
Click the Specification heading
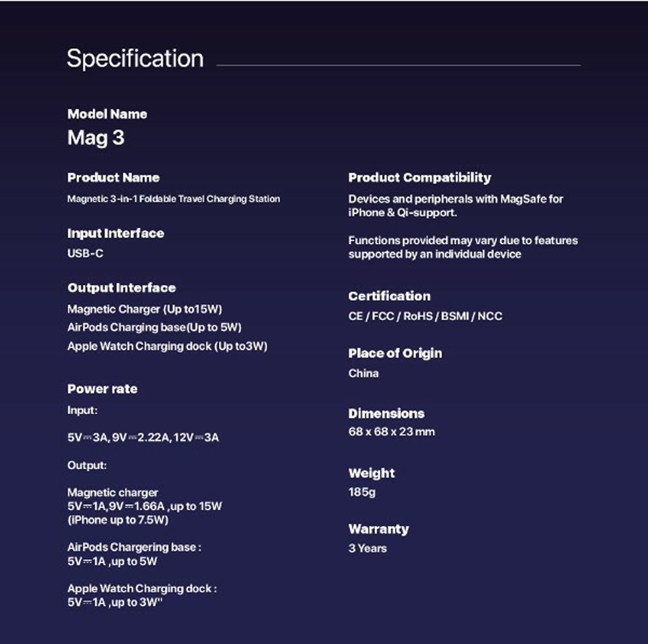click(135, 59)
